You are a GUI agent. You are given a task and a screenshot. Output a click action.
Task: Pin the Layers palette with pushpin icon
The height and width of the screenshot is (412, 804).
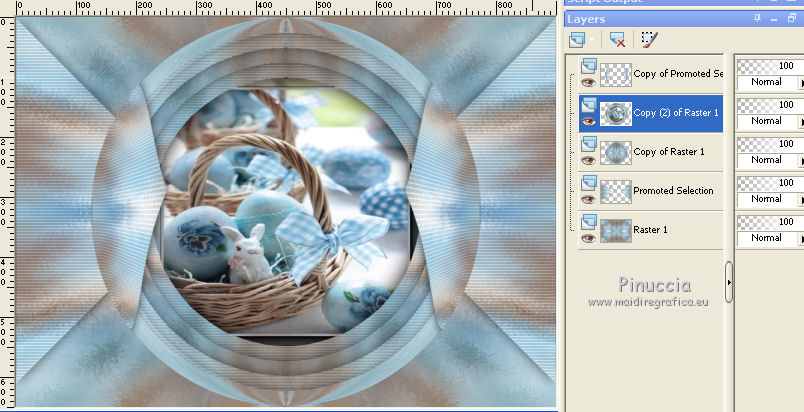757,18
